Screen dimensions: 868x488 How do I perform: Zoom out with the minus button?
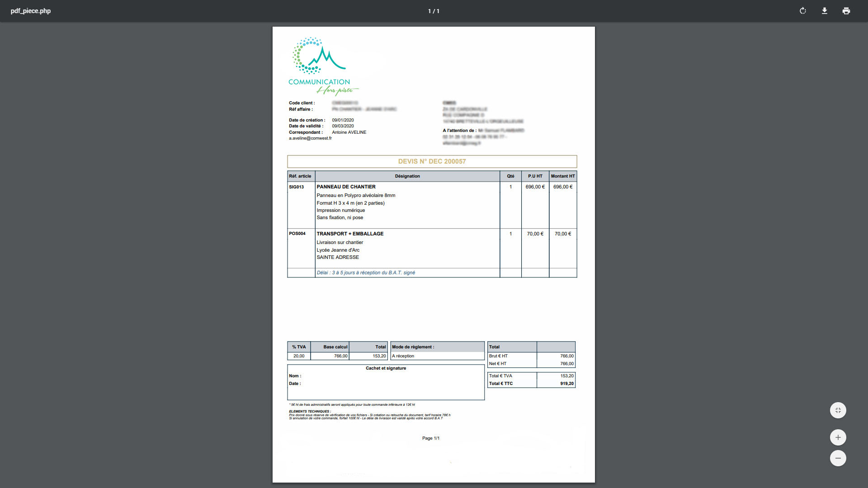(838, 458)
